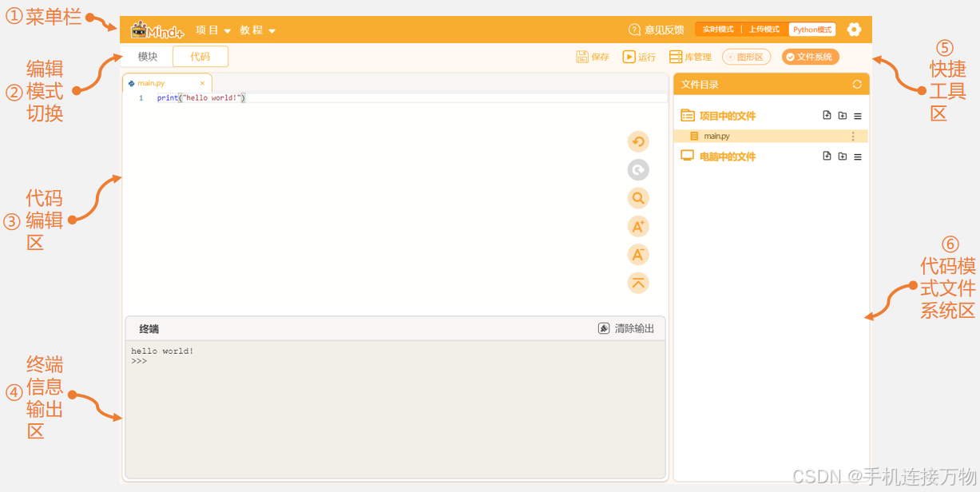Open 库管理 library manager

[x=690, y=57]
